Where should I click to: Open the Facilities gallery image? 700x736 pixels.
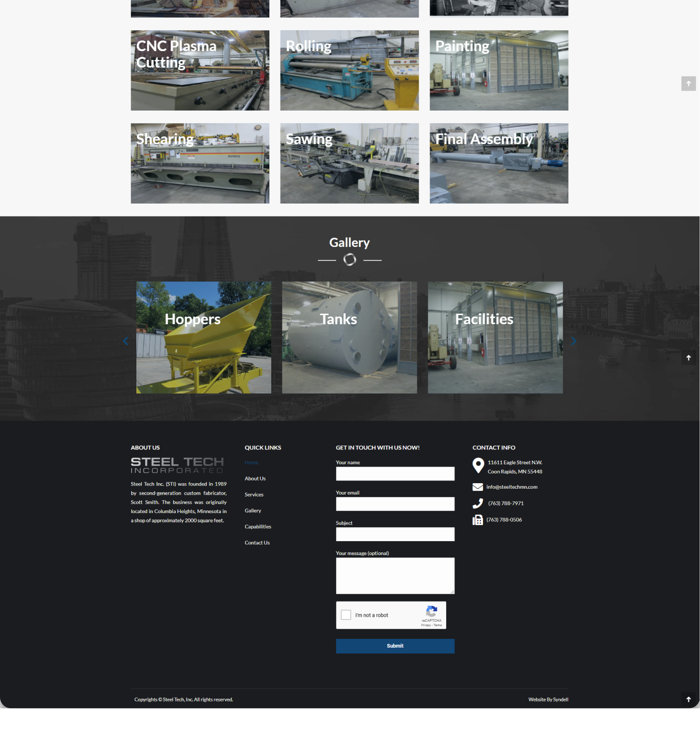[495, 338]
